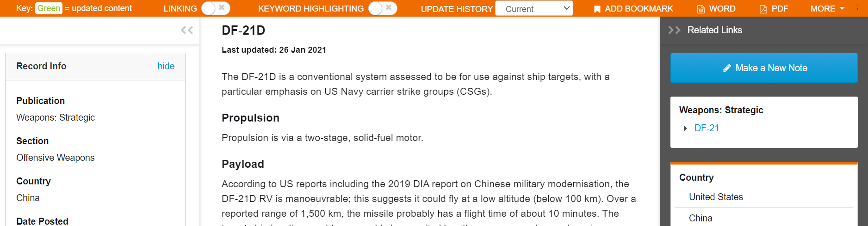Click the PDF file export icon

pyautogui.click(x=763, y=9)
